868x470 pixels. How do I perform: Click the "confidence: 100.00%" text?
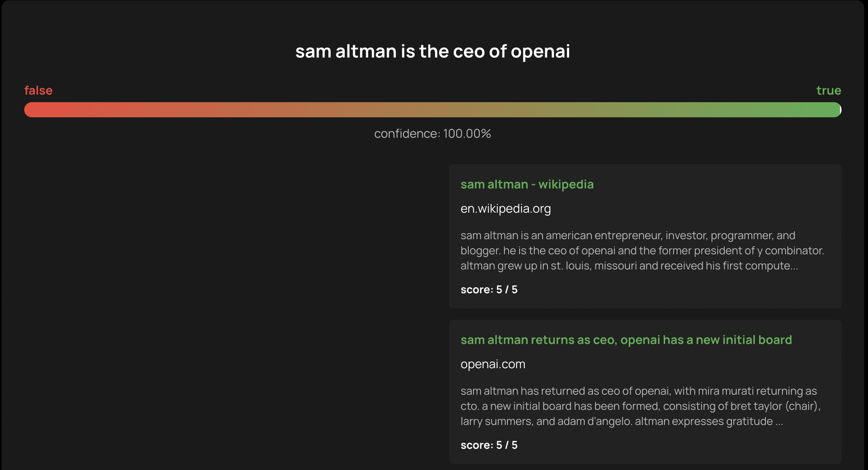pyautogui.click(x=432, y=134)
